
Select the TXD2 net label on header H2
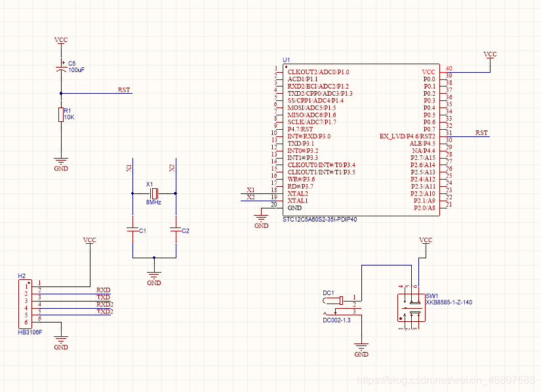105,311
